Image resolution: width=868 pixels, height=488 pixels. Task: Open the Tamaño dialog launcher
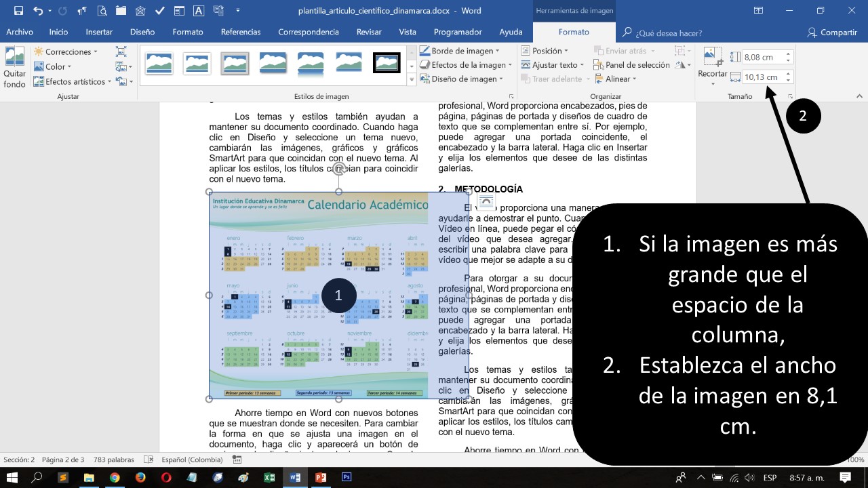tap(790, 97)
